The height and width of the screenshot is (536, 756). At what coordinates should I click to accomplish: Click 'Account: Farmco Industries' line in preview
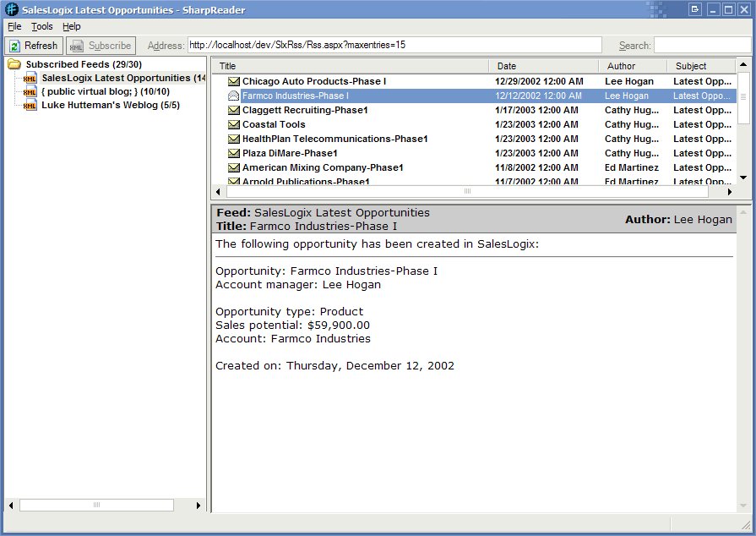pyautogui.click(x=293, y=339)
